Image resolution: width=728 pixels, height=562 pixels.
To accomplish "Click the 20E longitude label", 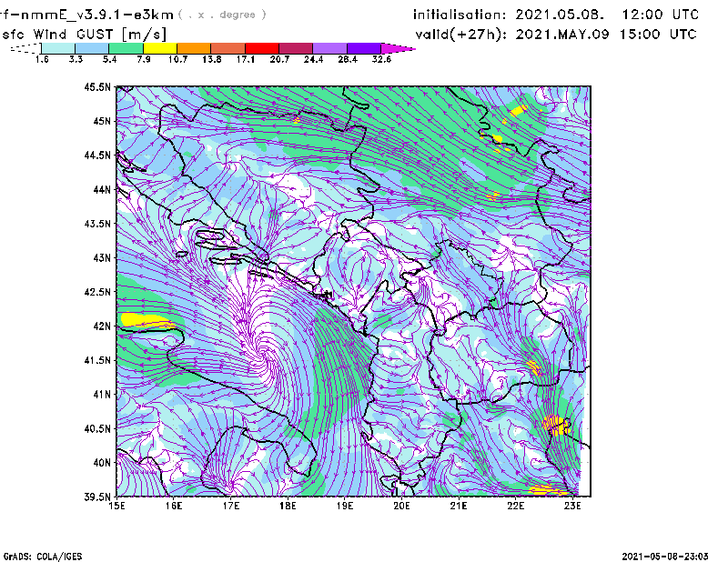I will tap(401, 506).
